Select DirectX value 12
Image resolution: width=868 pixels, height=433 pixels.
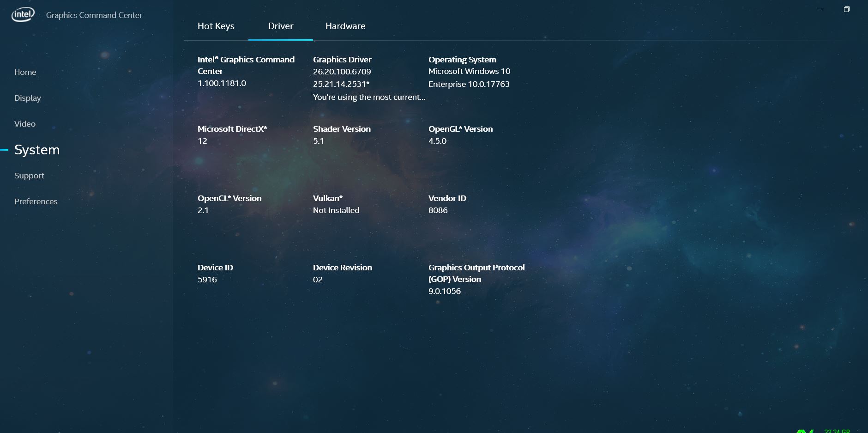point(202,141)
